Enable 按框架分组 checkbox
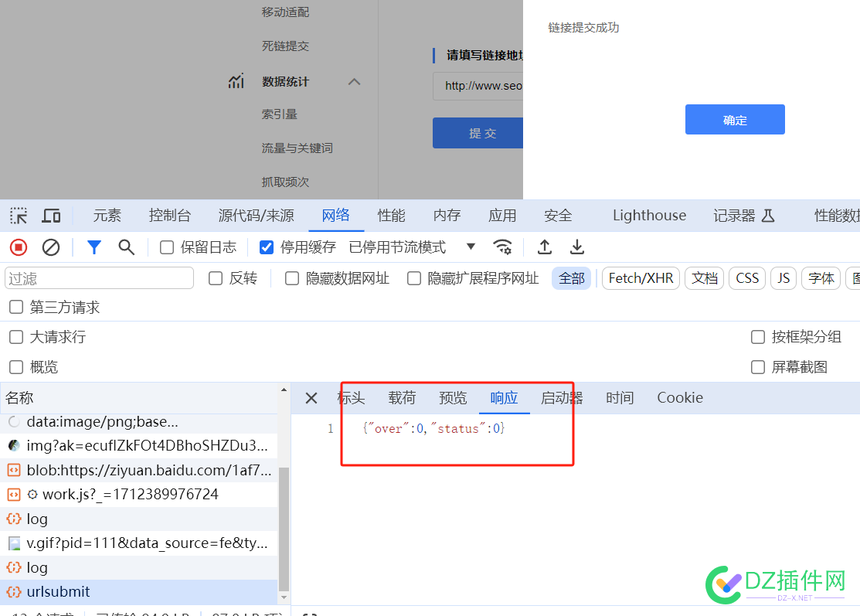The width and height of the screenshot is (860, 616). coord(758,337)
